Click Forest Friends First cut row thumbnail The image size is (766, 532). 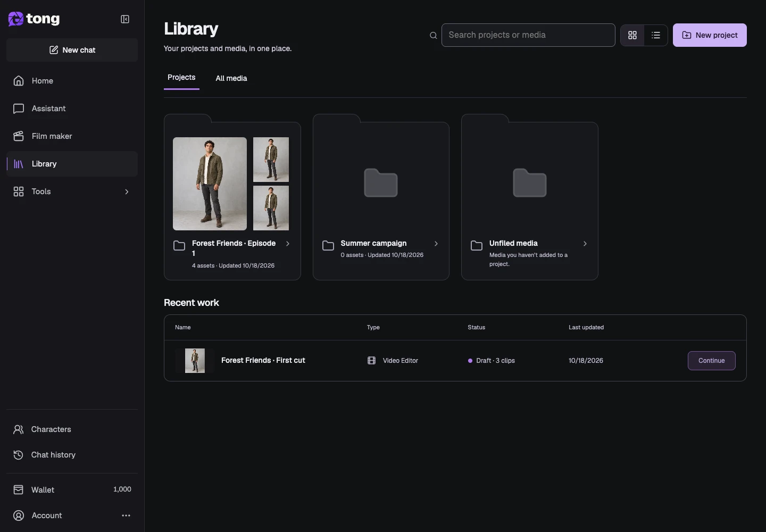click(195, 361)
